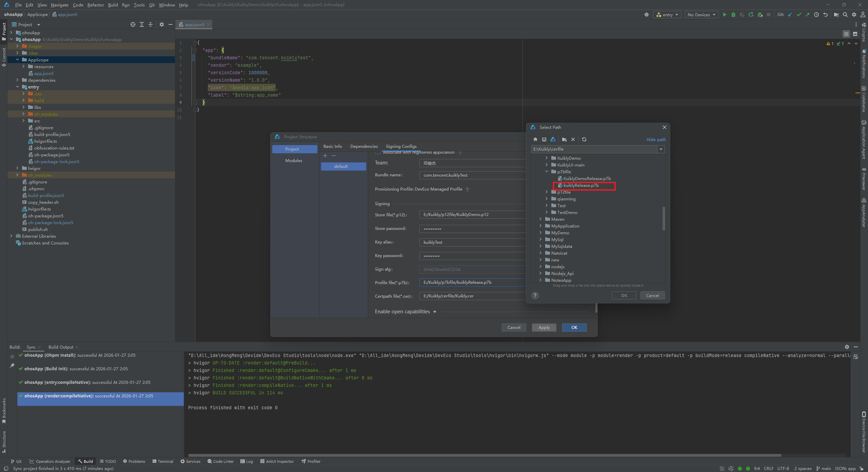Open Git history clock icon
Image resolution: width=868 pixels, height=472 pixels.
(816, 15)
